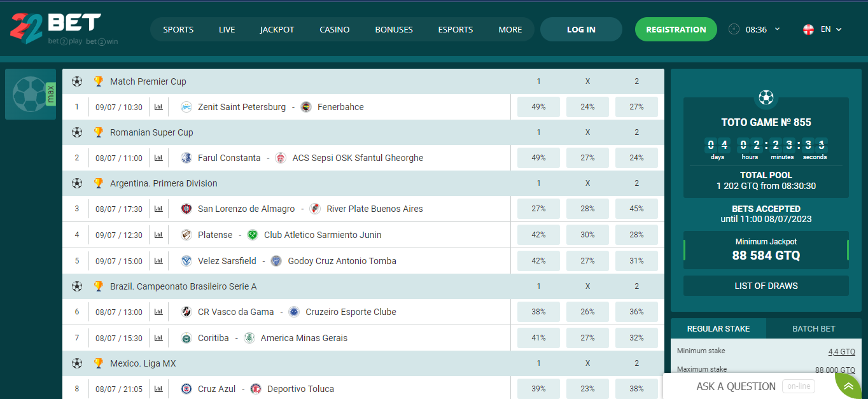Click the ACS Sepsi OSK Sfantul Gheorghe team name
Image resolution: width=868 pixels, height=399 pixels.
[x=358, y=158]
